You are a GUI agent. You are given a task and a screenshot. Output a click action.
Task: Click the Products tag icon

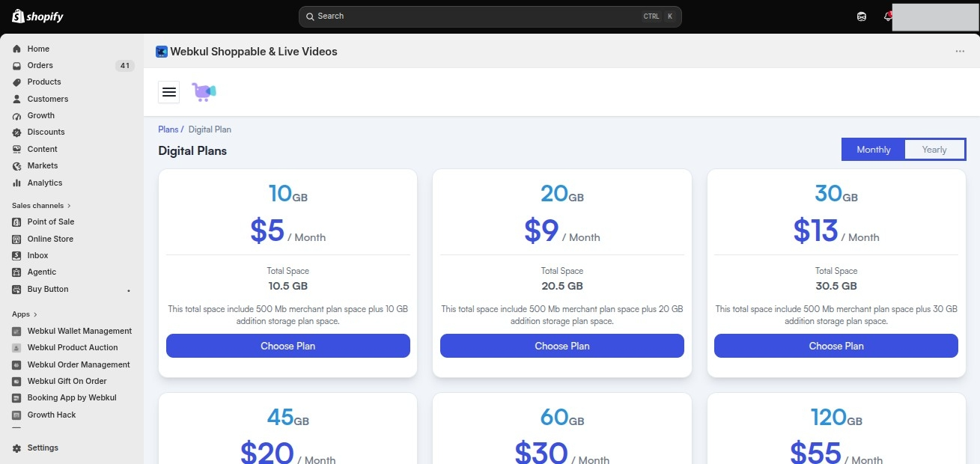(x=16, y=82)
